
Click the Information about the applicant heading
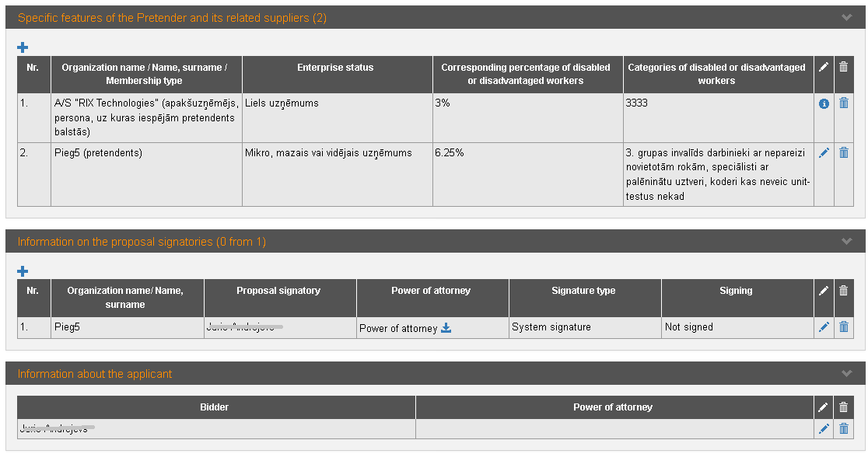click(95, 374)
